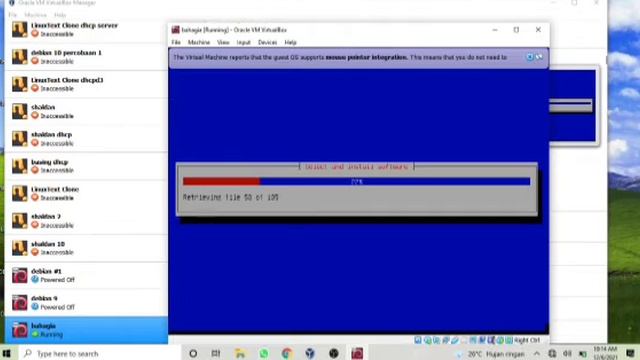Screen dimensions: 640x360
Task: Click the shaldan 10 VM icon
Action: (19, 248)
